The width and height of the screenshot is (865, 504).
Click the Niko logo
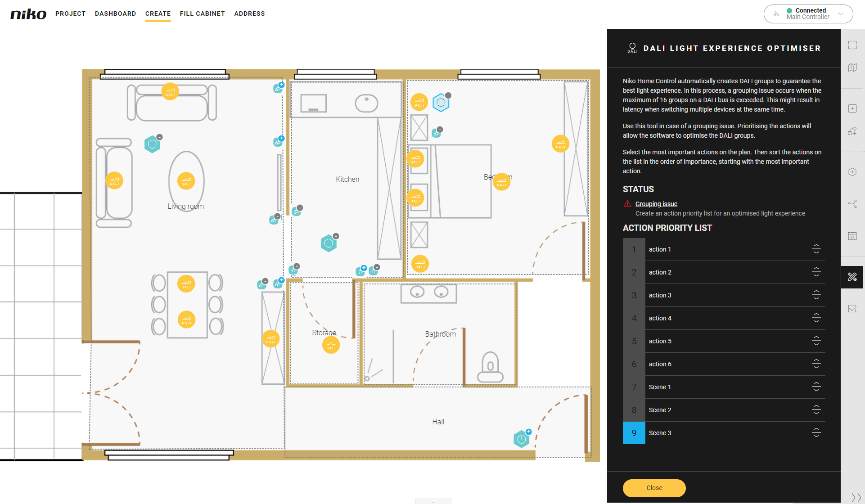pos(28,14)
